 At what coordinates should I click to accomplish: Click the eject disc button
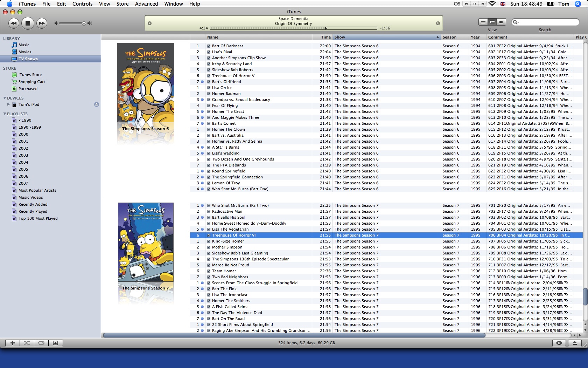pos(574,343)
